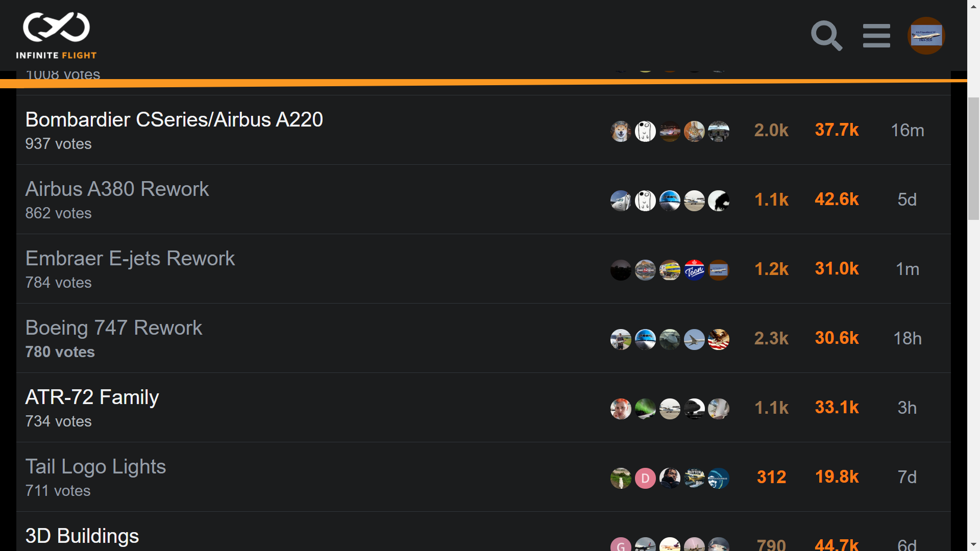The height and width of the screenshot is (551, 980).
Task: Click the 2.3k replies count on Boeing 747
Action: (x=771, y=338)
